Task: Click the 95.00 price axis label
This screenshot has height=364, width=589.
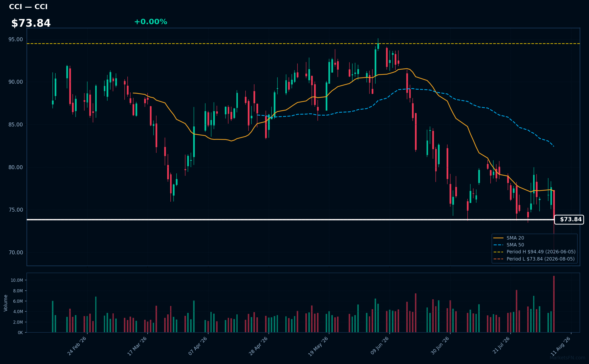Action: pyautogui.click(x=16, y=40)
